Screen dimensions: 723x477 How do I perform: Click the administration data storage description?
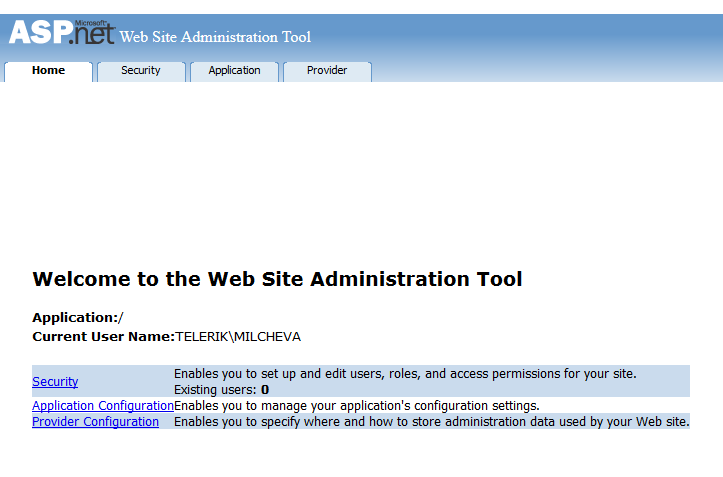click(x=431, y=422)
